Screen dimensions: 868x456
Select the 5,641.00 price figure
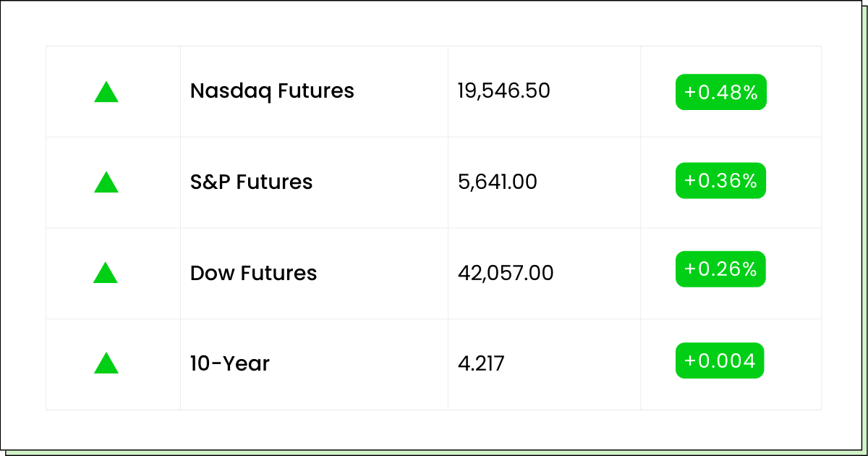coord(497,182)
